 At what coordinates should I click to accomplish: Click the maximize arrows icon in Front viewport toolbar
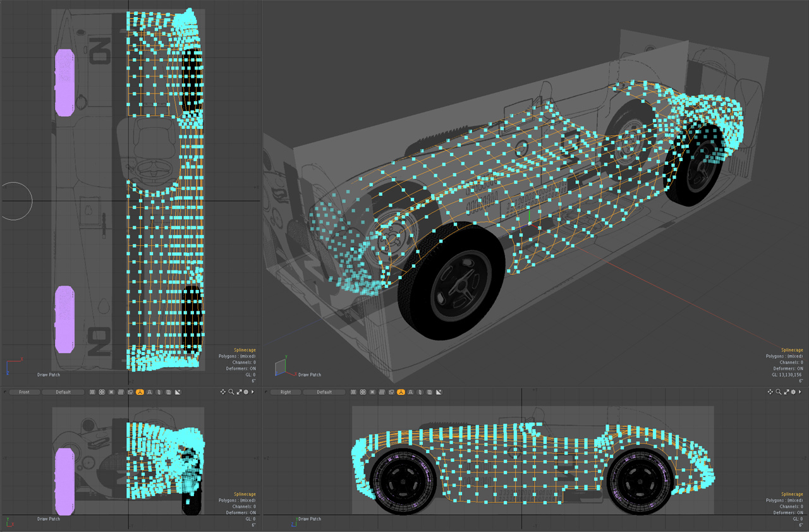pyautogui.click(x=238, y=392)
